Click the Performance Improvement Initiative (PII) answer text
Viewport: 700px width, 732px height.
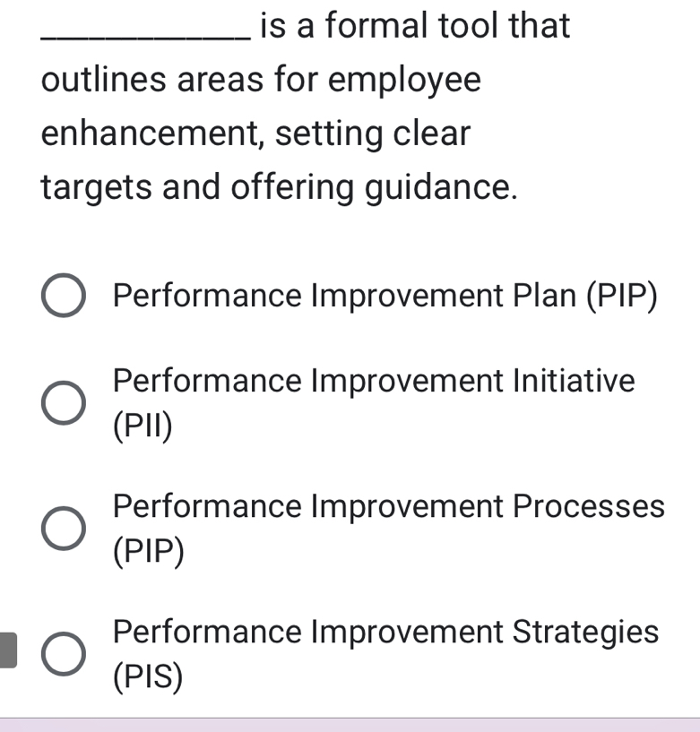pos(373,381)
